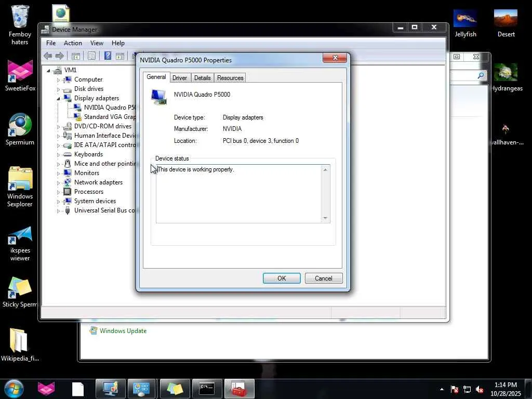
Task: Expand the Network adapters category
Action: click(58, 183)
